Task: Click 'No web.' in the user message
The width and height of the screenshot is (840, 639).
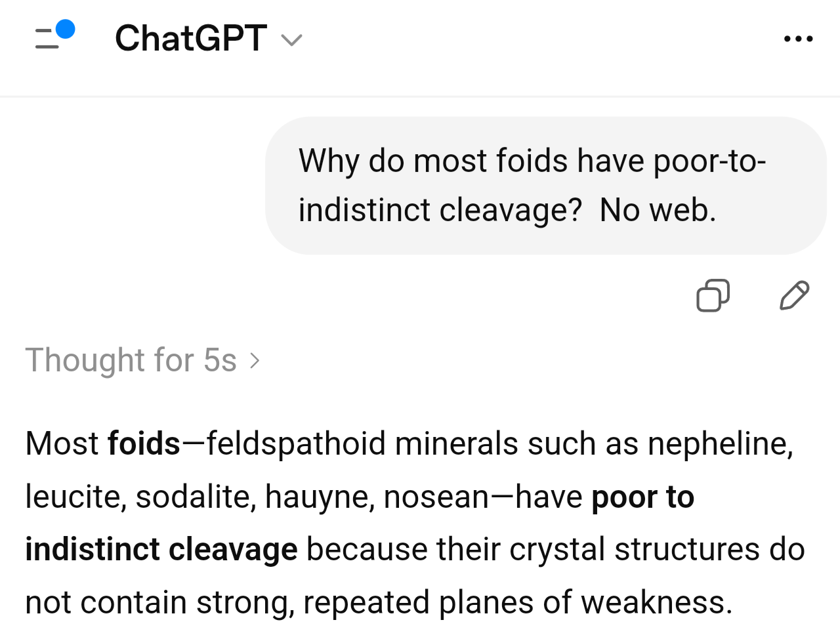Action: coord(658,211)
